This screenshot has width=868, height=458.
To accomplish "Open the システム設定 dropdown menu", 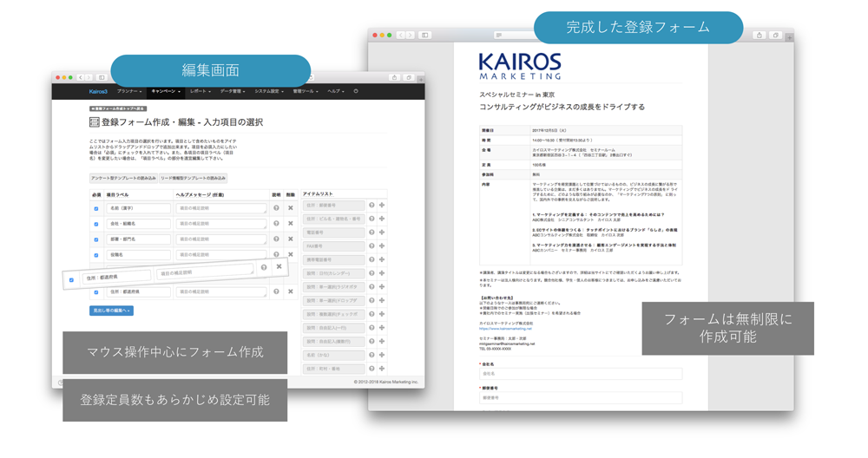I will click(x=269, y=91).
